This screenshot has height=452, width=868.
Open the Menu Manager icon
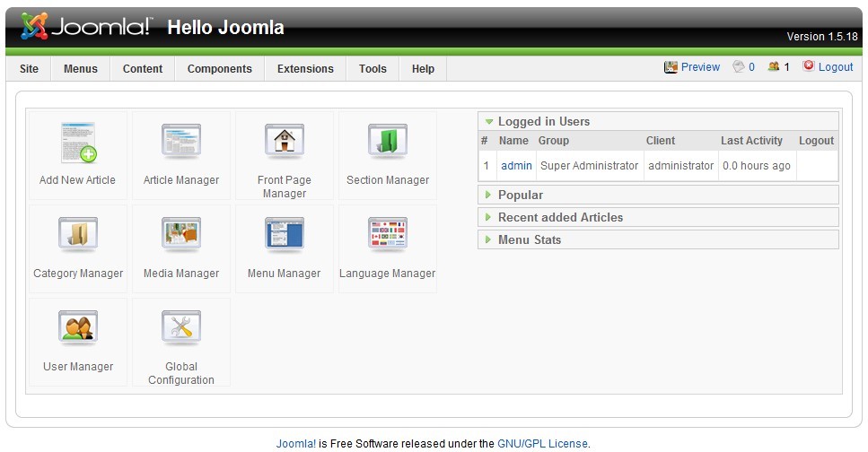284,235
